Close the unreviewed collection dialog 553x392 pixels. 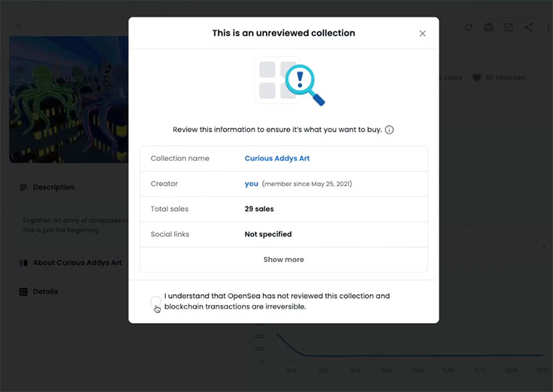422,33
